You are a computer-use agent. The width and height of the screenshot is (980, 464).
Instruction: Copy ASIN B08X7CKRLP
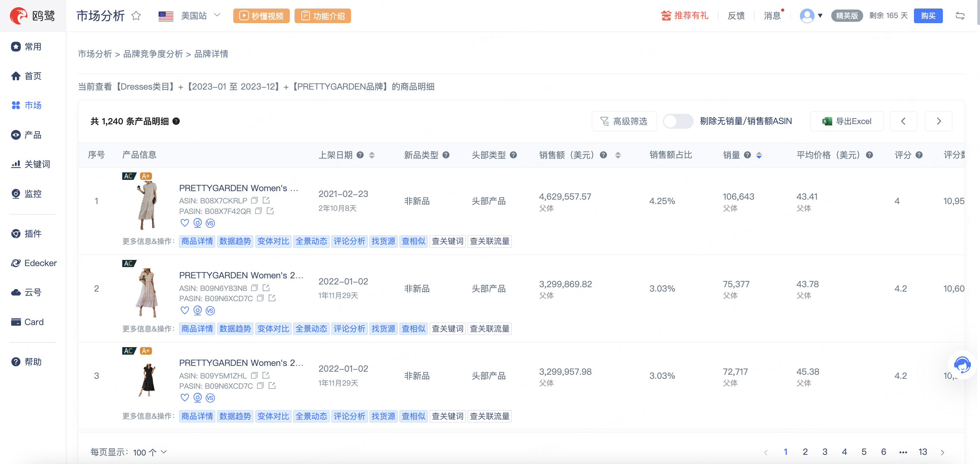(254, 200)
